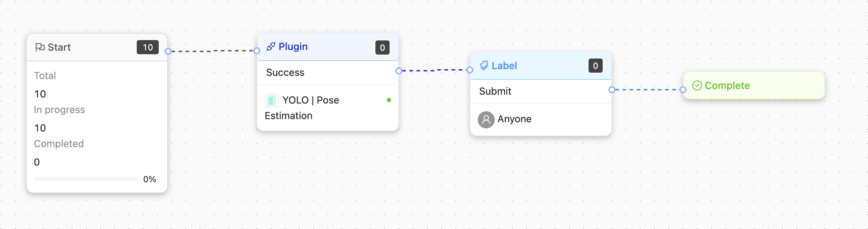Click the Complete node checkmark icon
This screenshot has height=229, width=868.
coord(697,85)
